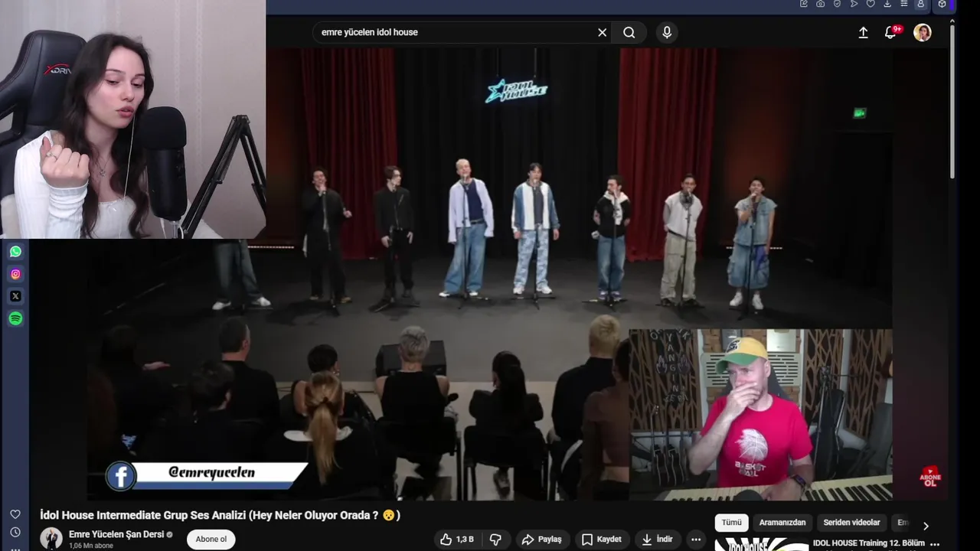Open the sidebar history clock icon
The image size is (980, 551).
[15, 532]
